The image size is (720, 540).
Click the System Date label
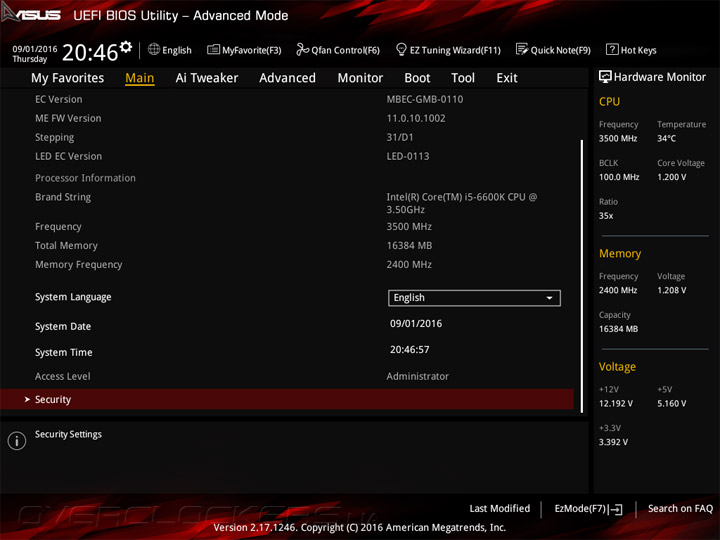tap(63, 326)
